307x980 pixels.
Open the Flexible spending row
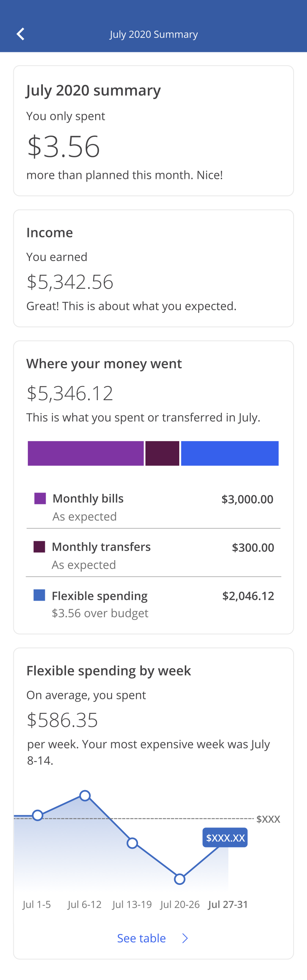click(x=153, y=604)
